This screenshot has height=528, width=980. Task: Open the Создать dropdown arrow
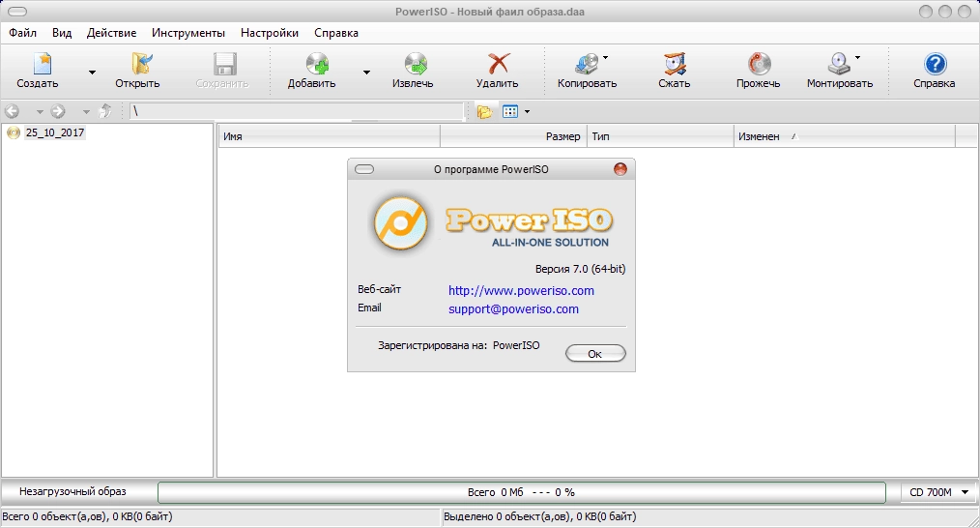[x=92, y=73]
